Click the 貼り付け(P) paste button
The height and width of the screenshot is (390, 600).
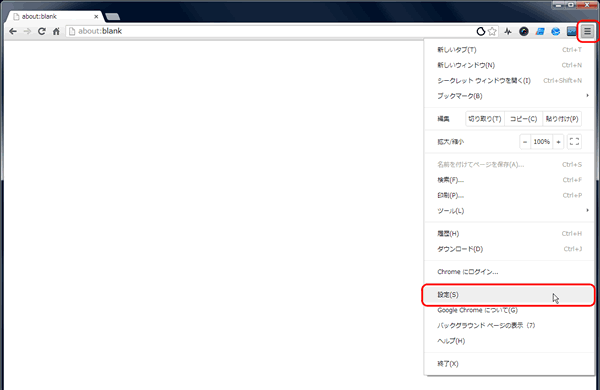click(562, 119)
